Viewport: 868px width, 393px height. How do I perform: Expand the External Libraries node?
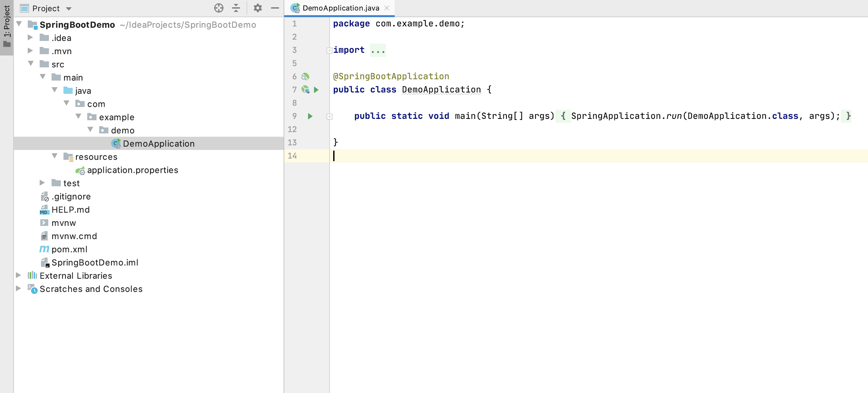pos(19,275)
